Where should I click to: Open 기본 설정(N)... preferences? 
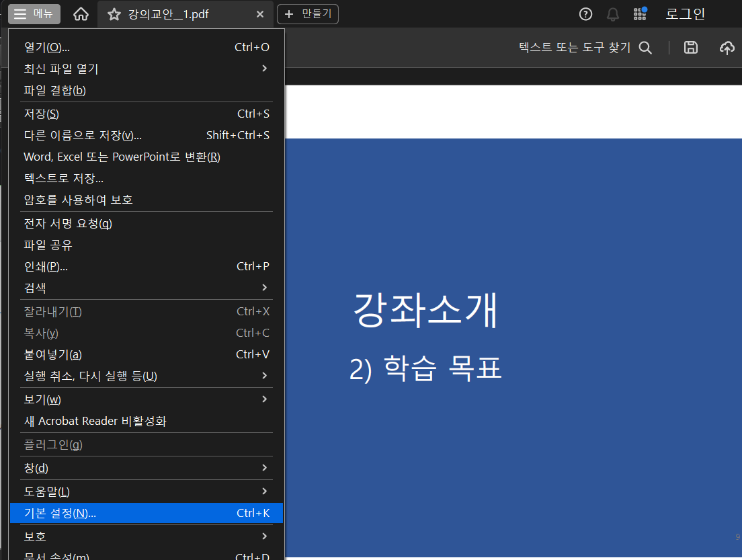click(x=147, y=513)
